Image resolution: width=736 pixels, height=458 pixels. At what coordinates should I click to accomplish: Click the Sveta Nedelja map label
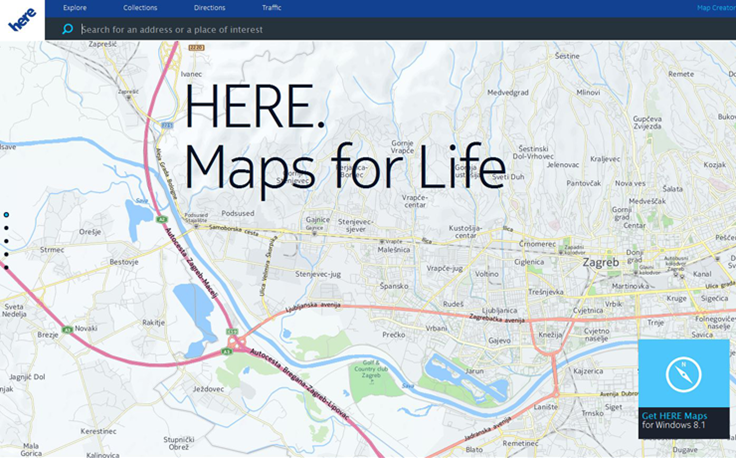[x=14, y=310]
